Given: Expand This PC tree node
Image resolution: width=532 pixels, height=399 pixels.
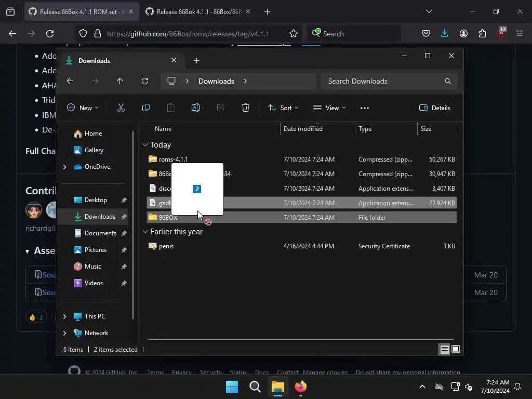Looking at the screenshot, I should pos(64,316).
